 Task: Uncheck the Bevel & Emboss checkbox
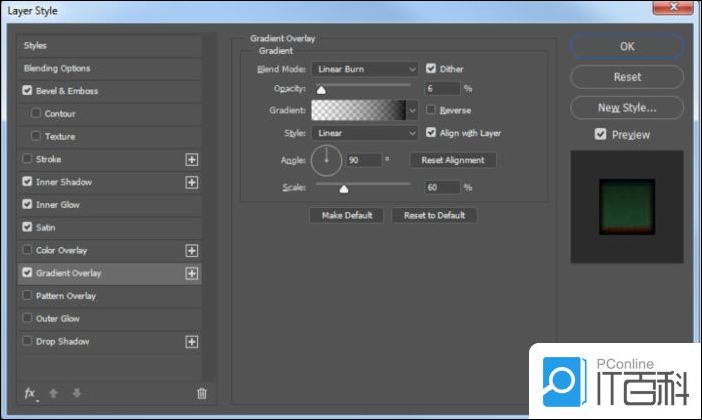pyautogui.click(x=27, y=90)
